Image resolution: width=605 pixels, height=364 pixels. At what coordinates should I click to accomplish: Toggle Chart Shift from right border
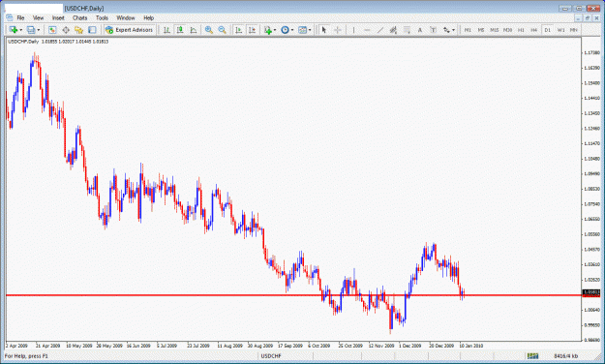point(252,30)
